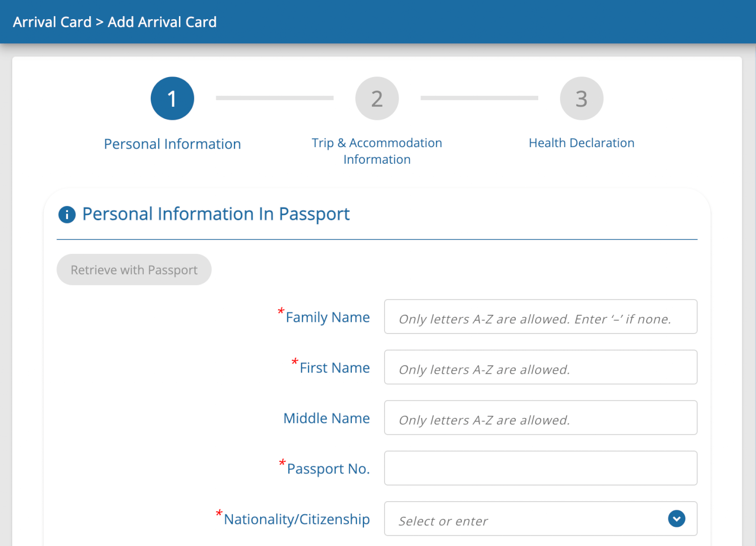Open the Nationality/Citizenship 'Select or enter' box

(x=524, y=519)
